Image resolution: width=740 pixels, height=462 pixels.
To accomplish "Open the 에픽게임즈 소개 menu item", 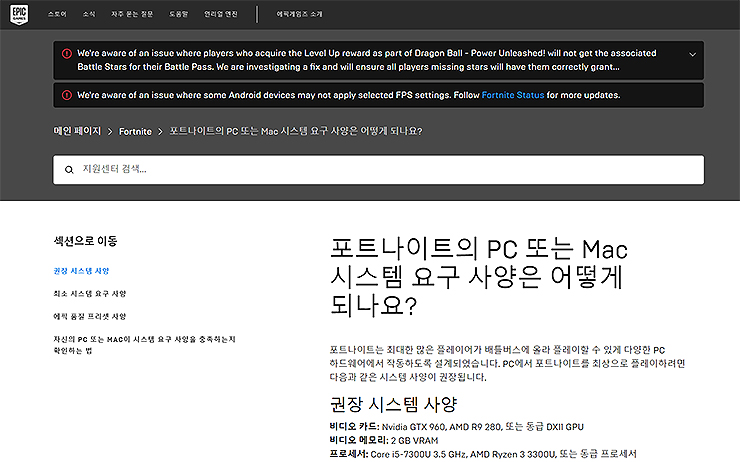I will [x=299, y=14].
